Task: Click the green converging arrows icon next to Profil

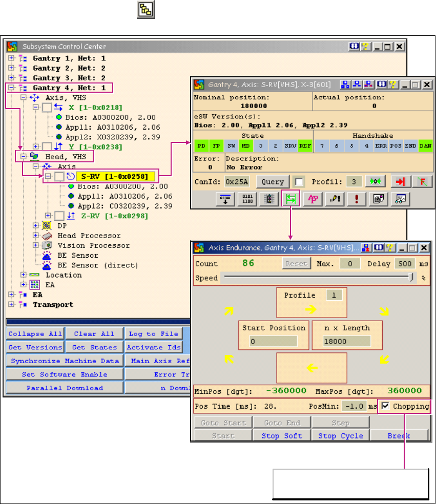Action: [376, 182]
